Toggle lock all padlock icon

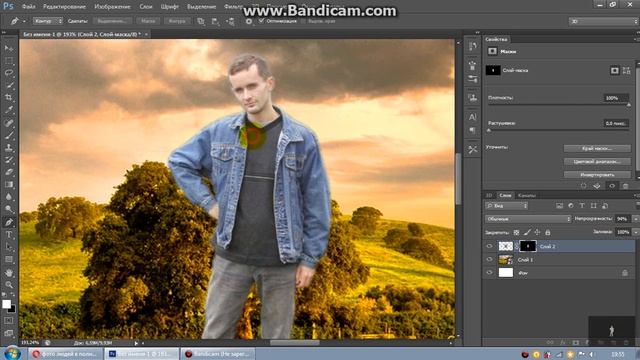(x=548, y=232)
